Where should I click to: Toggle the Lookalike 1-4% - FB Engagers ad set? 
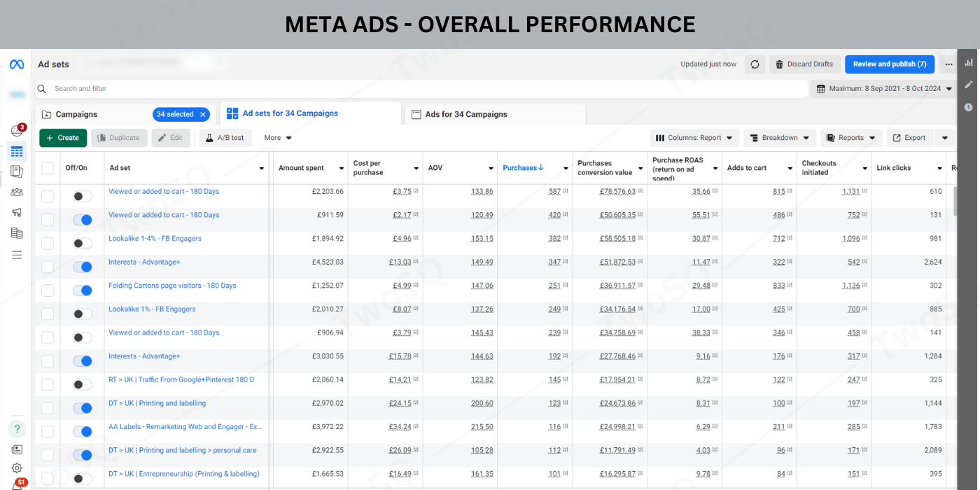pos(83,244)
